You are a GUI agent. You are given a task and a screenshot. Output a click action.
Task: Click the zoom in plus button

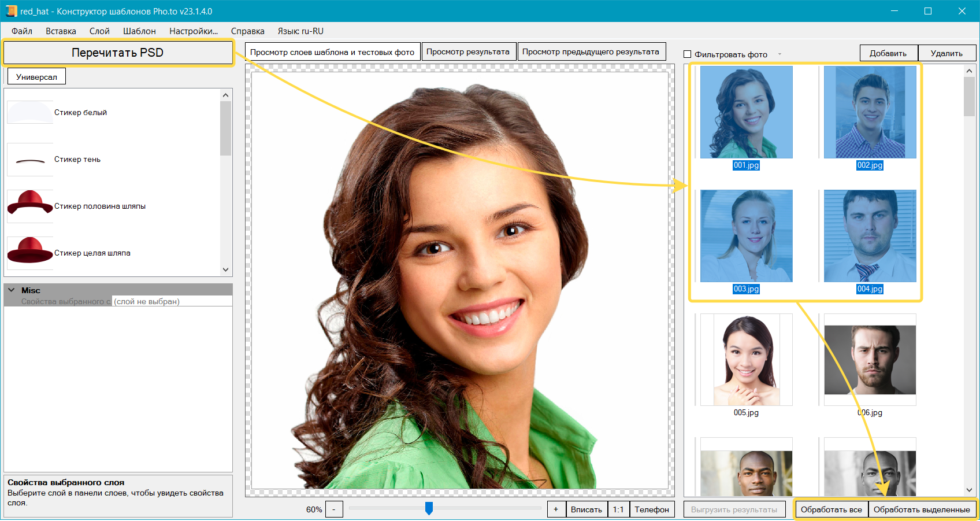[556, 509]
